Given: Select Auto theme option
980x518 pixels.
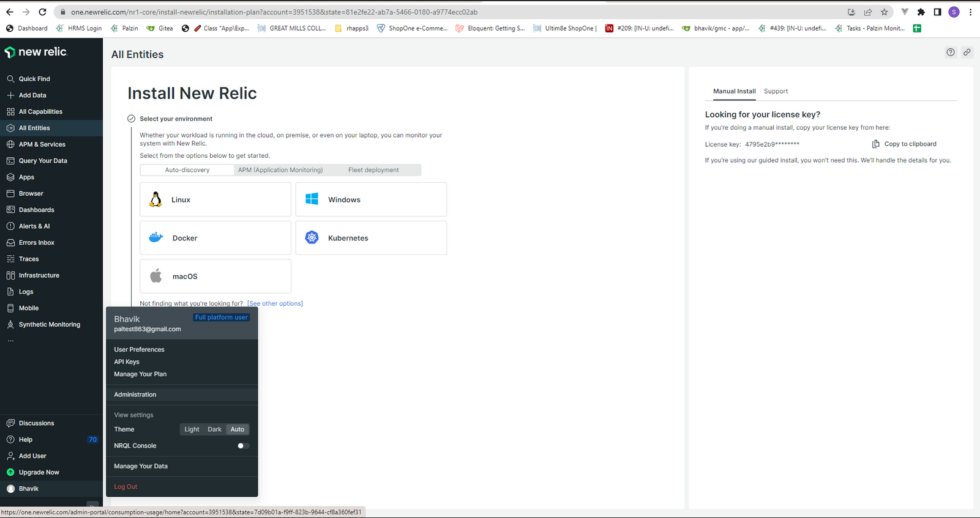Looking at the screenshot, I should coord(238,429).
